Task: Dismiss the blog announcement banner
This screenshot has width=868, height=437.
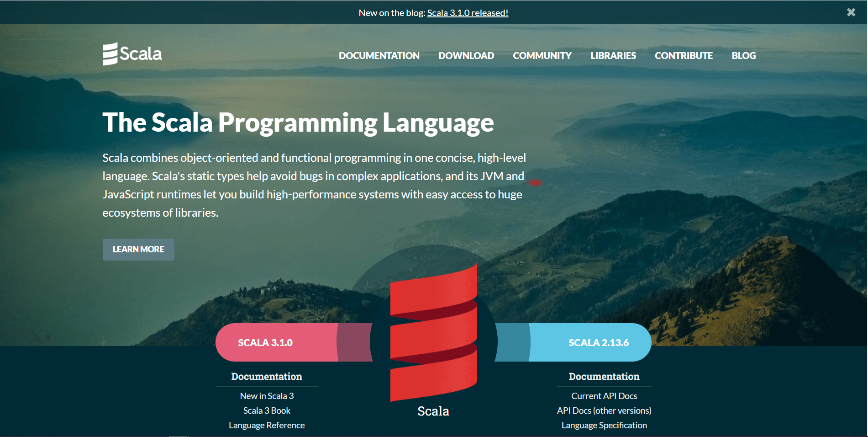Action: (x=851, y=12)
